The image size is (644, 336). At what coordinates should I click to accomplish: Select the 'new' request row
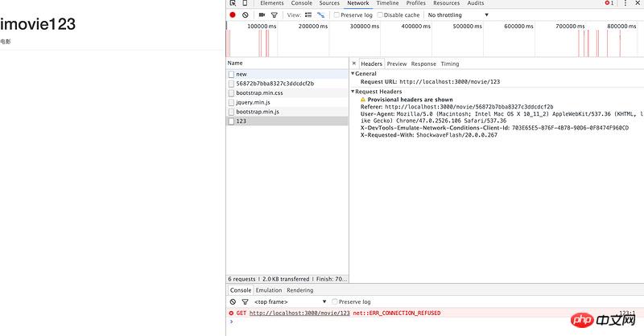[287, 74]
